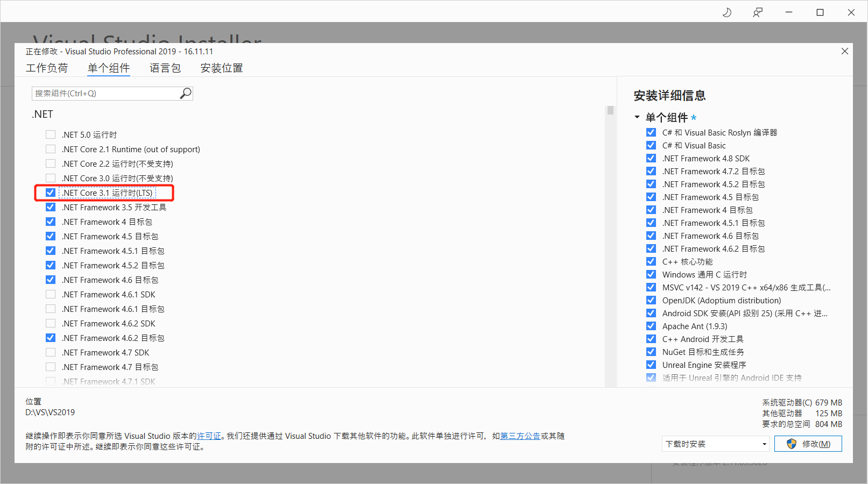Disable OpenJDK (Adoptium distribution) component
The width and height of the screenshot is (868, 484).
coord(651,300)
